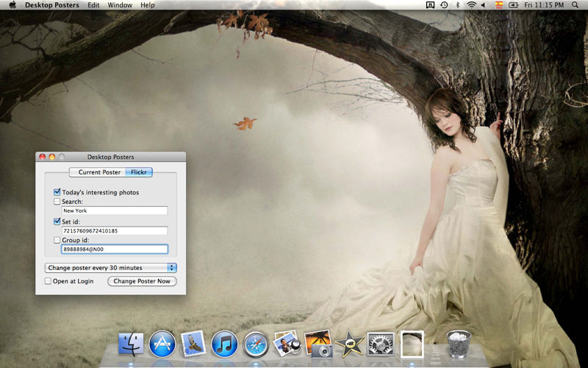
Task: Open the Wi-Fi status menu
Action: [470, 5]
